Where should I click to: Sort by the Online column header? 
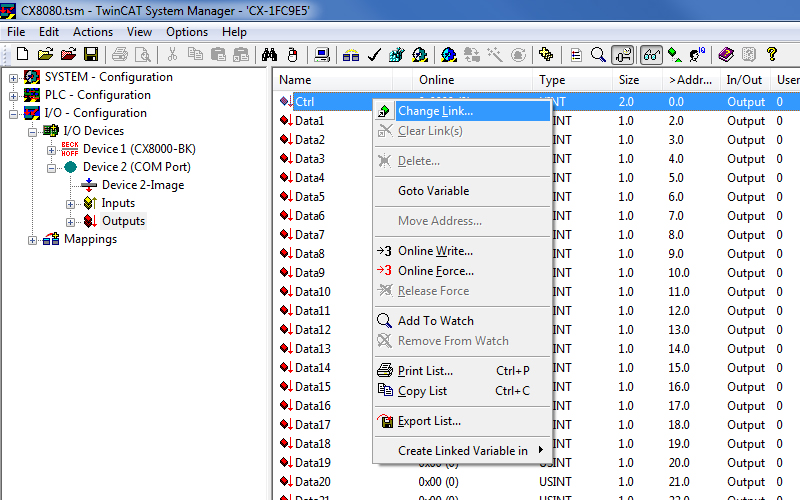[473, 80]
